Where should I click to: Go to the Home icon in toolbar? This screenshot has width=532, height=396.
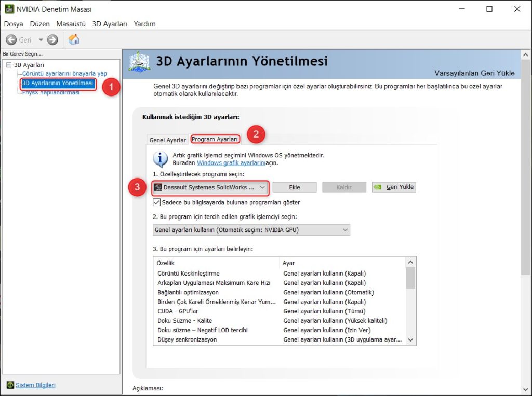point(74,39)
